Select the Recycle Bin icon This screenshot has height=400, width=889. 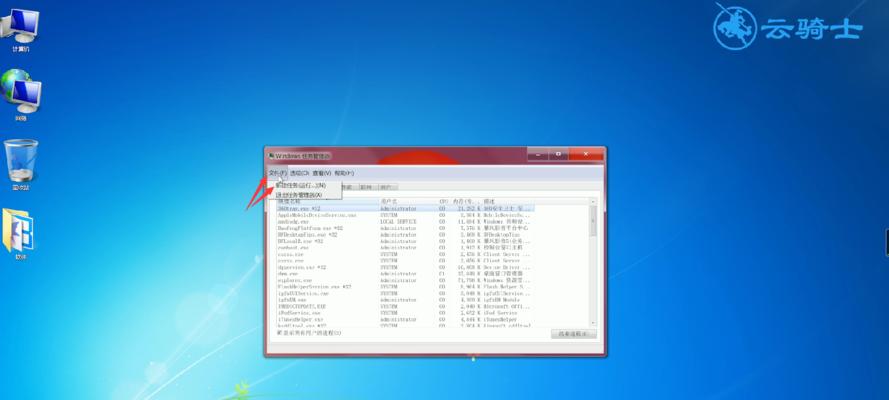pos(21,164)
